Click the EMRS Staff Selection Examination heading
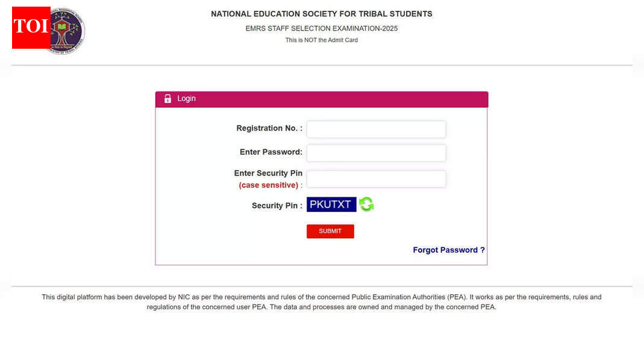Image resolution: width=644 pixels, height=349 pixels. [x=321, y=28]
